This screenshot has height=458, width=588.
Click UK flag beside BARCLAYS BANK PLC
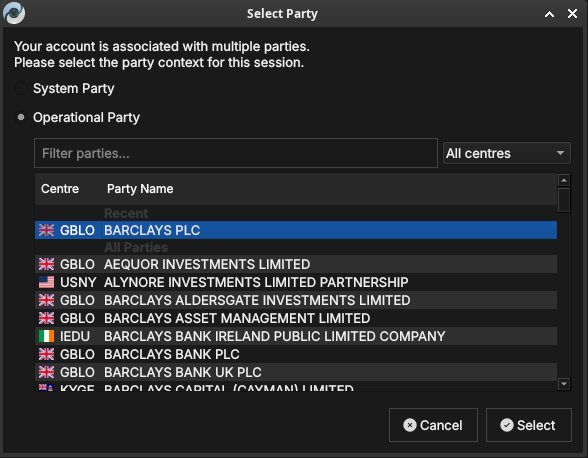point(46,354)
